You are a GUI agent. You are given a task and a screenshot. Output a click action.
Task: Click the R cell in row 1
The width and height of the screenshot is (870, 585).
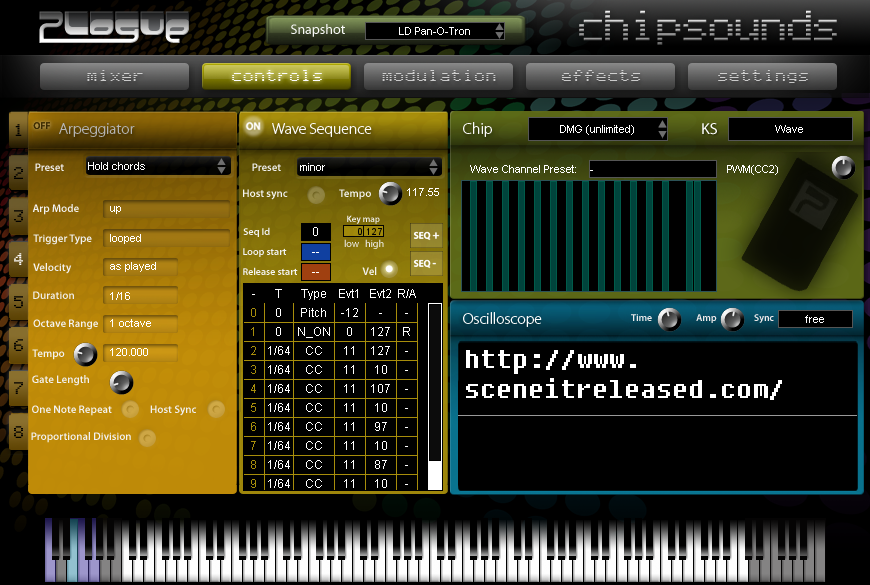click(x=407, y=332)
